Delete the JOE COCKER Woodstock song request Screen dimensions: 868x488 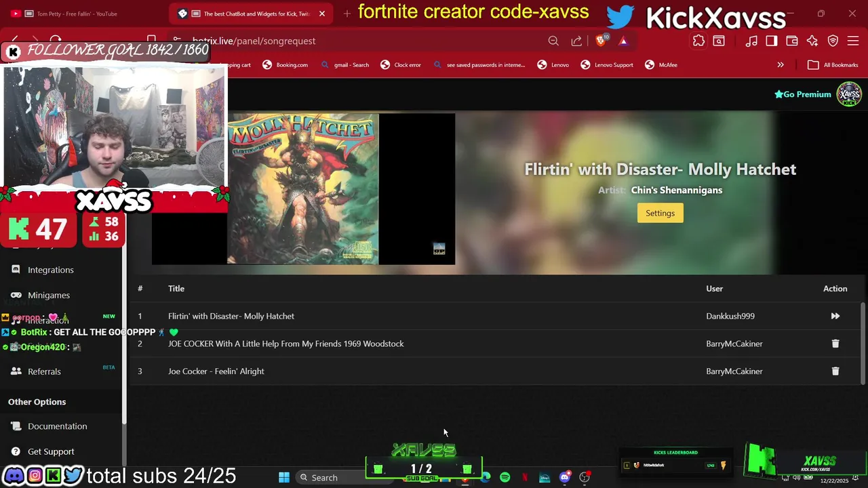[x=835, y=344]
